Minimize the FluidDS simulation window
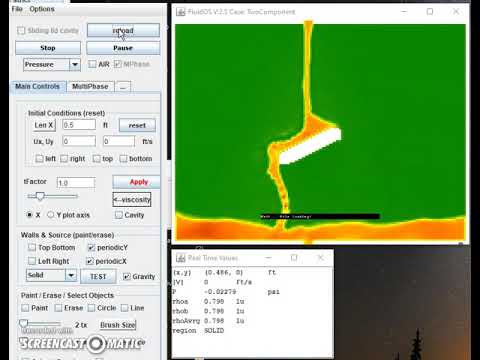 [x=404, y=12]
